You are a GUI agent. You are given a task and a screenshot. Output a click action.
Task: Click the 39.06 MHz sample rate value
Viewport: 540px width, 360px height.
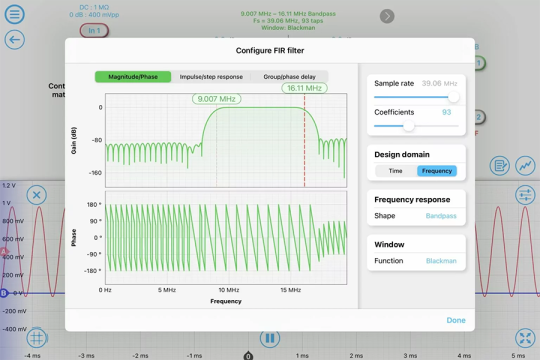coord(439,83)
